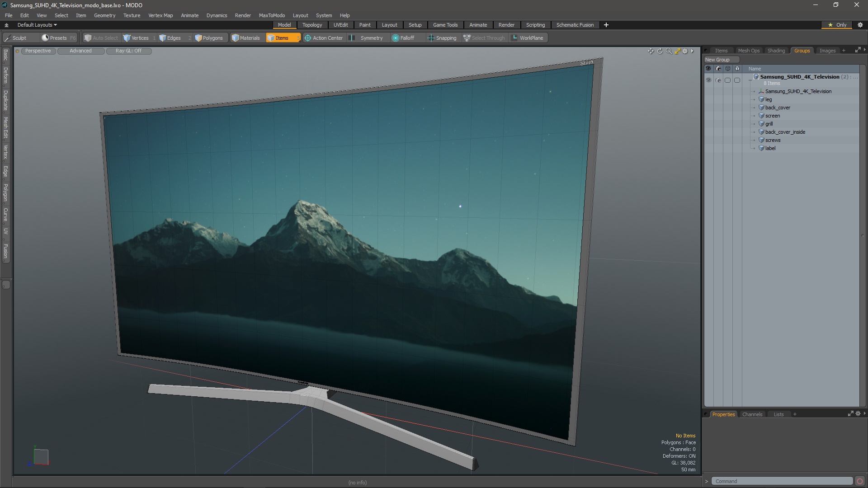Screen dimensions: 868x488
Task: Click the viewport pan/move icon
Action: (x=651, y=51)
